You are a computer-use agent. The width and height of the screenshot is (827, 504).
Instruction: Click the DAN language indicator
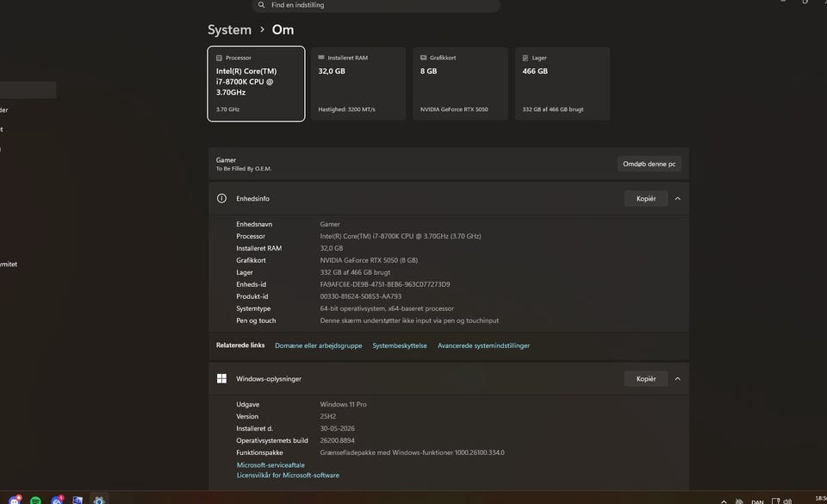coord(757,501)
